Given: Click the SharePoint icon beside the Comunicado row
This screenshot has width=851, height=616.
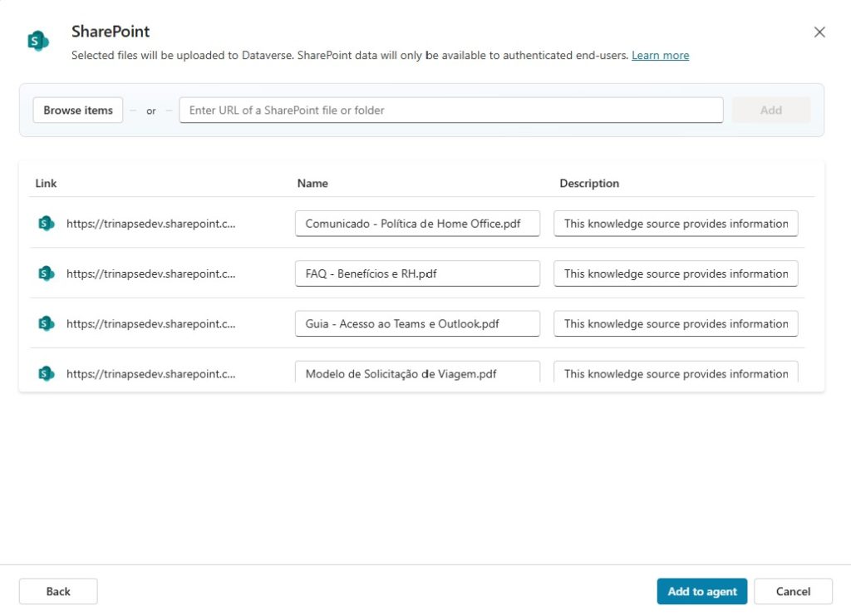Looking at the screenshot, I should pyautogui.click(x=47, y=223).
